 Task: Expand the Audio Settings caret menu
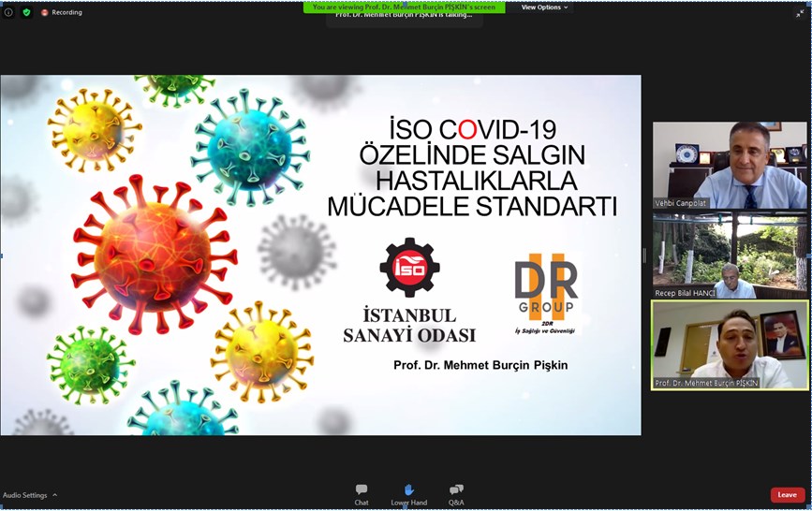[x=55, y=495]
